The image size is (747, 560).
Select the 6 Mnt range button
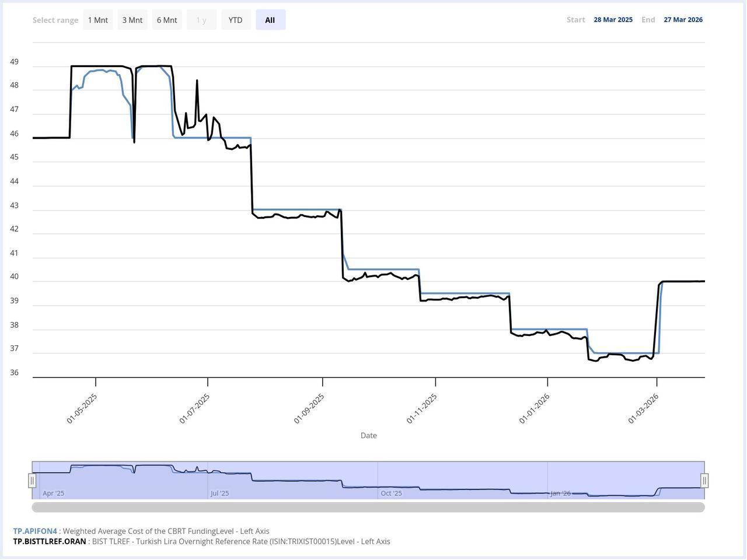tap(166, 19)
